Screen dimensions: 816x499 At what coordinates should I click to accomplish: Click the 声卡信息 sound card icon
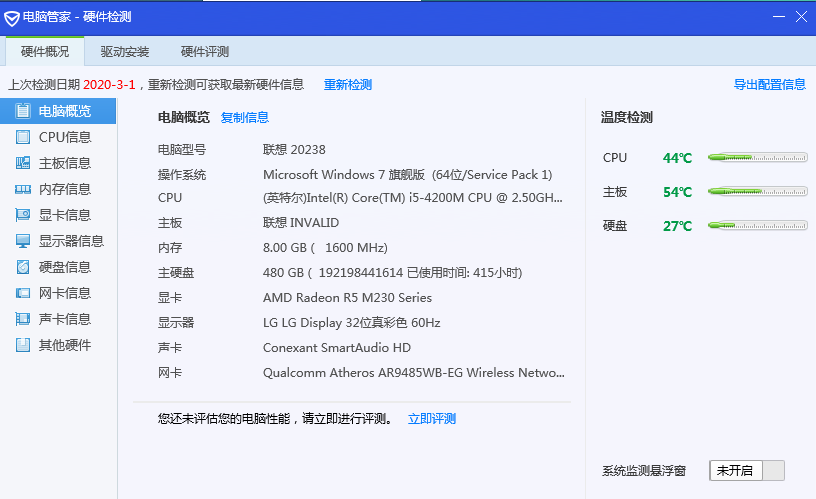pyautogui.click(x=23, y=319)
